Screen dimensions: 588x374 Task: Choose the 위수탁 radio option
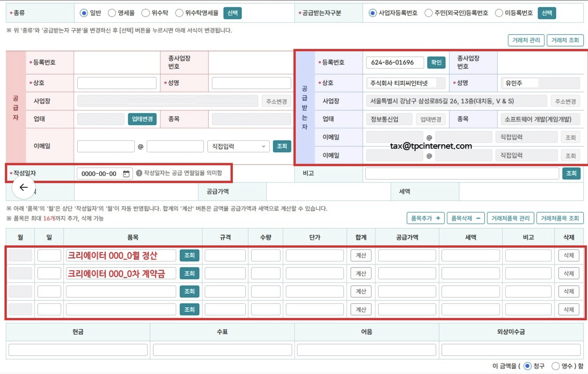(146, 13)
